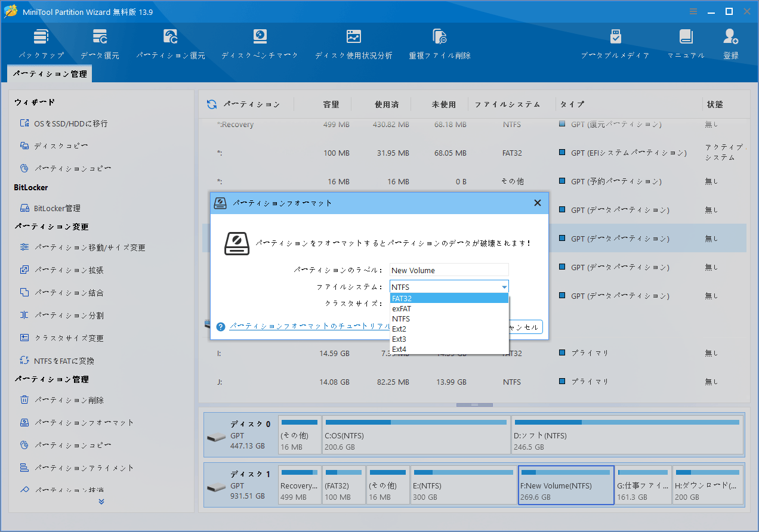Select NTFS option in dropdown list
The image size is (759, 532).
[449, 319]
